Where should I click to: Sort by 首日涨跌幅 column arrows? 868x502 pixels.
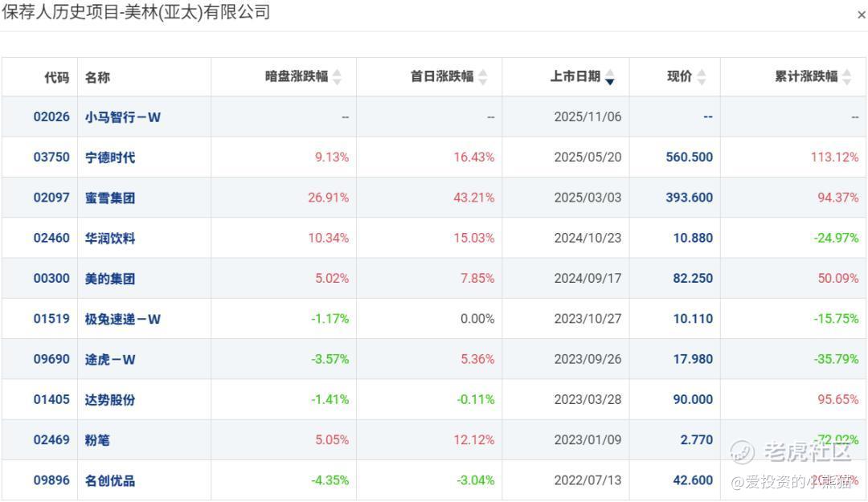click(482, 77)
